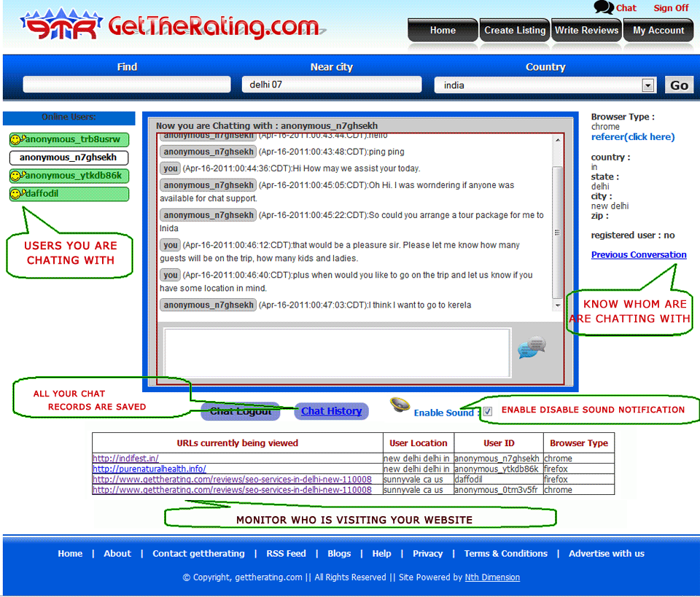Select online user anonymous_trb8usrw

coord(69,140)
